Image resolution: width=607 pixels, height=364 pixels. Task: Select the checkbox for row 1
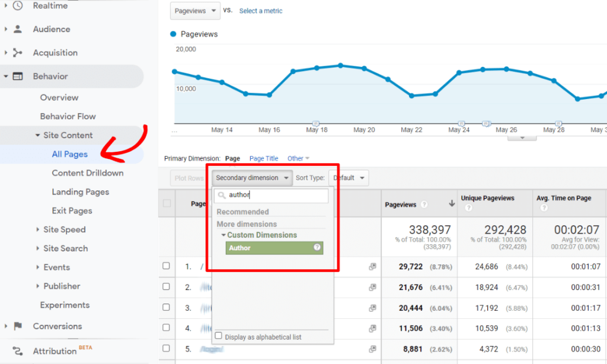point(166,267)
